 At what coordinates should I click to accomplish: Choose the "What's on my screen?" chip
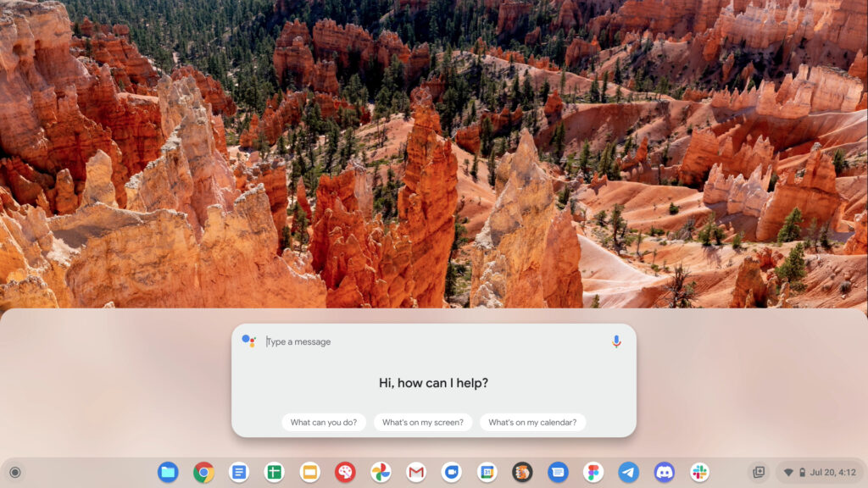click(422, 422)
